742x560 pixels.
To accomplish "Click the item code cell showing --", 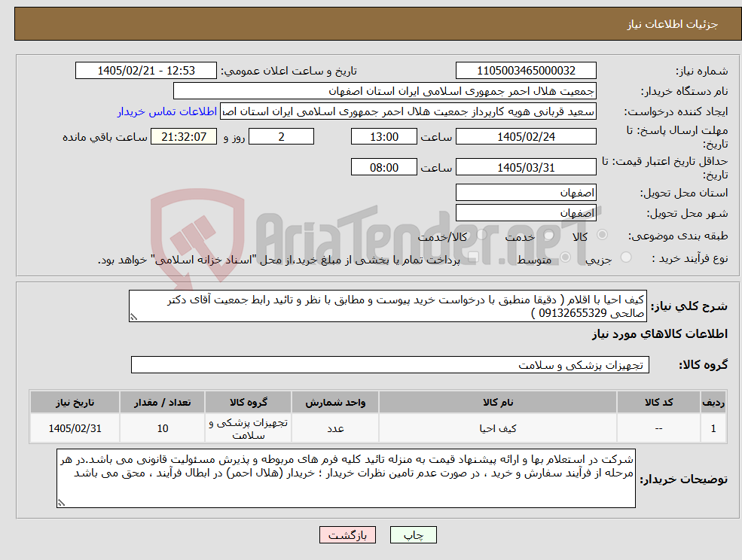I will coord(658,428).
